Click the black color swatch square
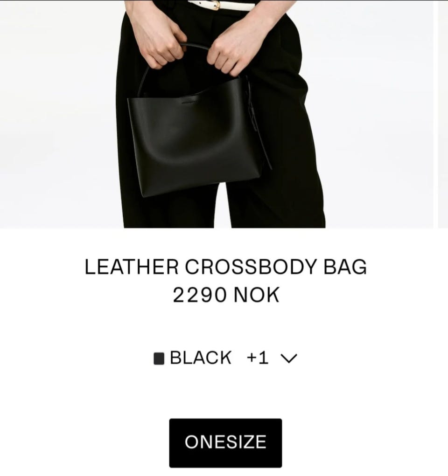Viewport: 448px width, 476px height. (159, 359)
